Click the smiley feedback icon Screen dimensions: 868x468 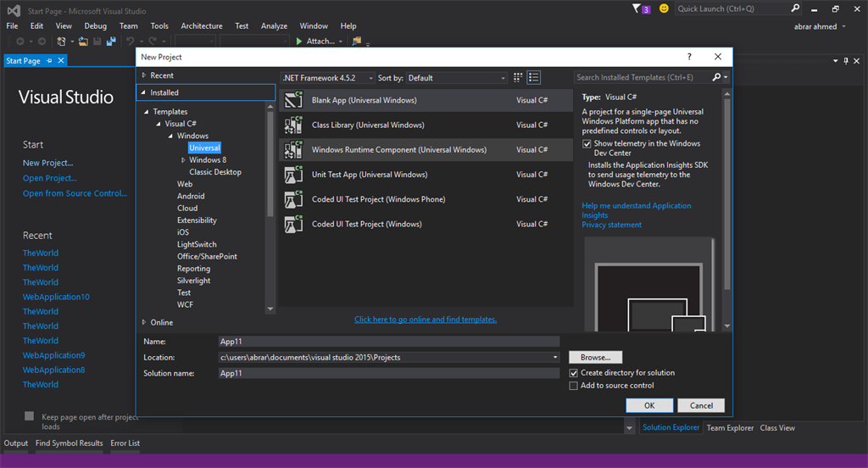pos(663,8)
